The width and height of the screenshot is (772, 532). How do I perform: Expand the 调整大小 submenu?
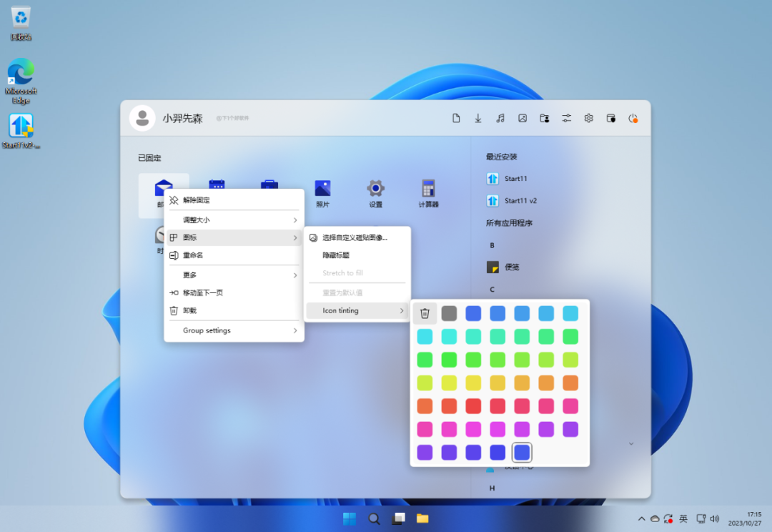234,220
